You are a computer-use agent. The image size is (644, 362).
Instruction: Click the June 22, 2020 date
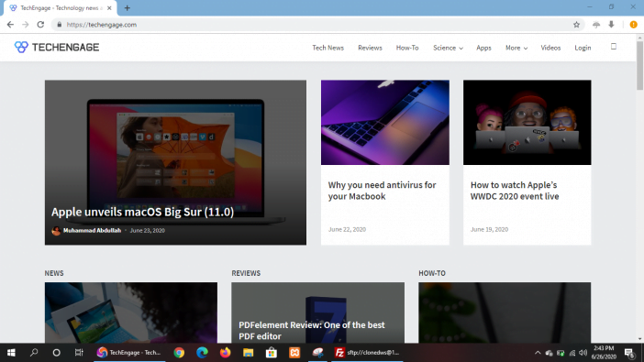(347, 229)
